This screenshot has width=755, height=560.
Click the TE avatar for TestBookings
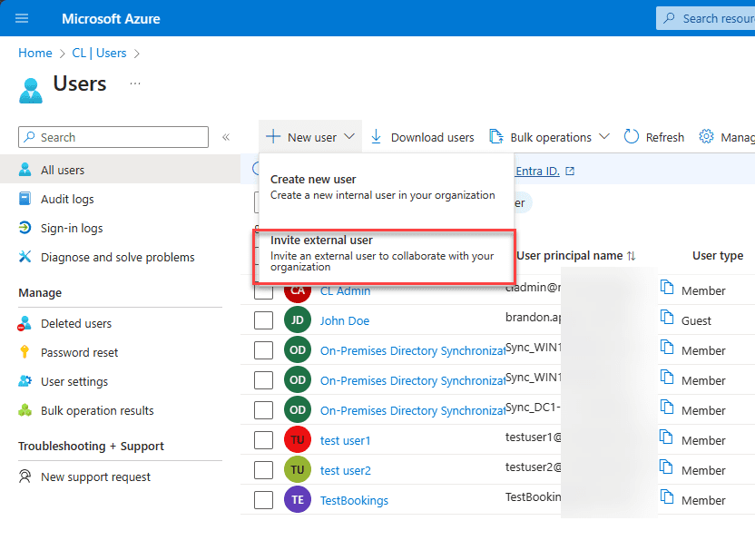pyautogui.click(x=298, y=500)
